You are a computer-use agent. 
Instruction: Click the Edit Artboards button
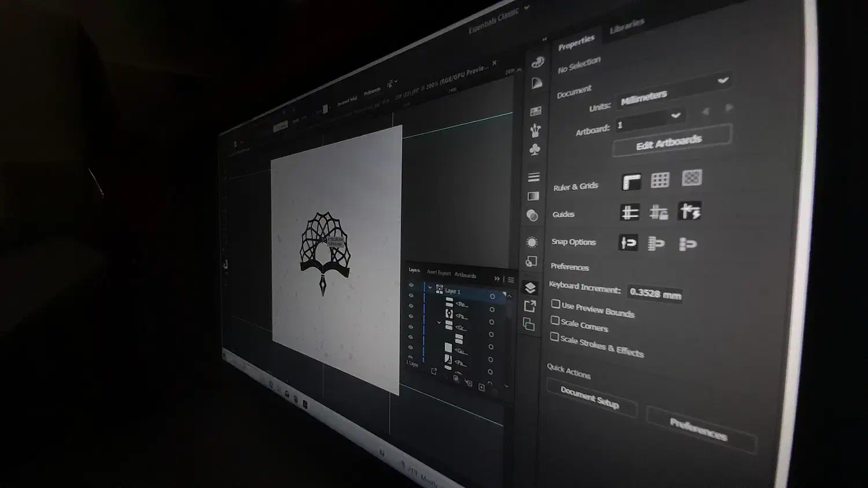coord(670,142)
